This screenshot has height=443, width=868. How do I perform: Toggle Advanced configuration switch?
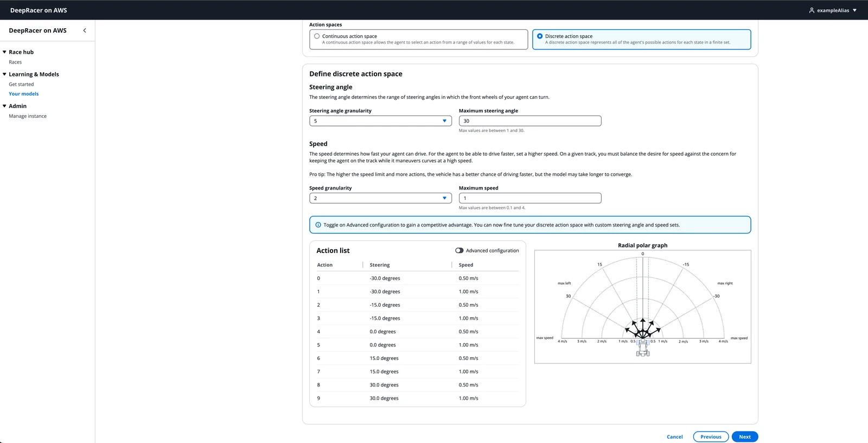(459, 250)
